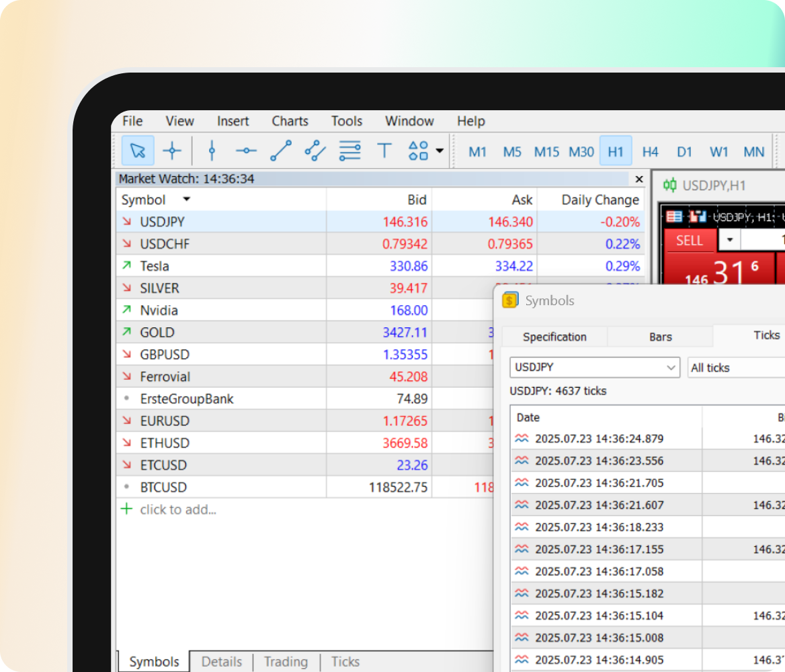Open the Charts menu
Image resolution: width=785 pixels, height=672 pixels.
pos(290,121)
